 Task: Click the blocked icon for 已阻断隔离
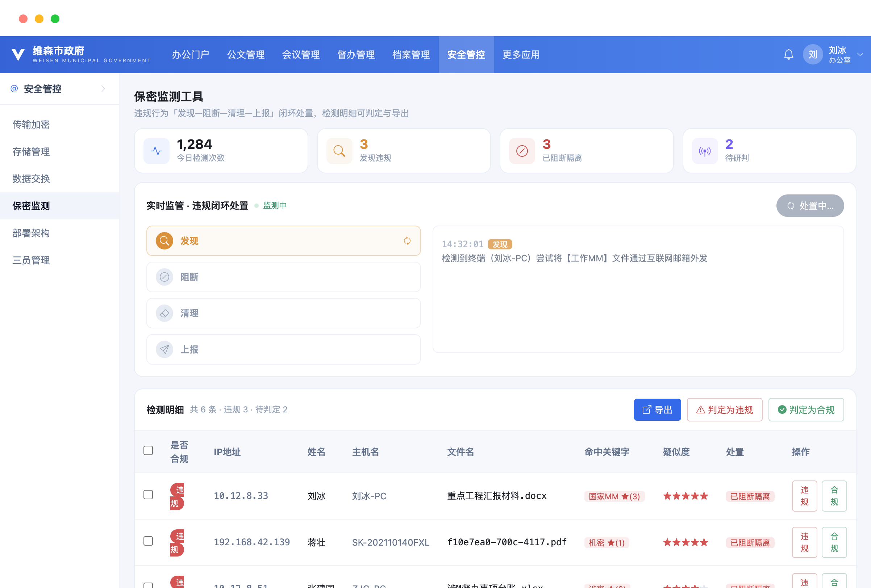[x=522, y=151]
